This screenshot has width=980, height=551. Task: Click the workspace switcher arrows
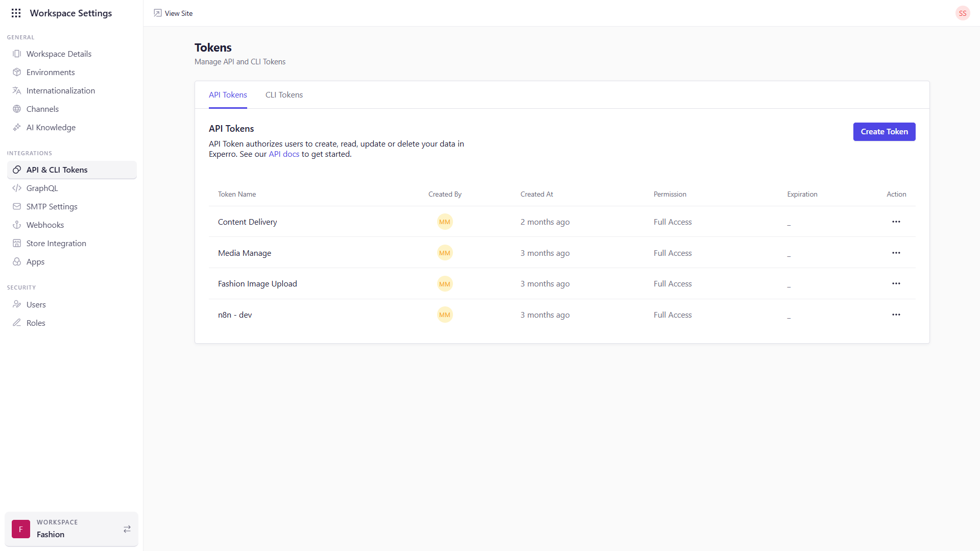[127, 529]
